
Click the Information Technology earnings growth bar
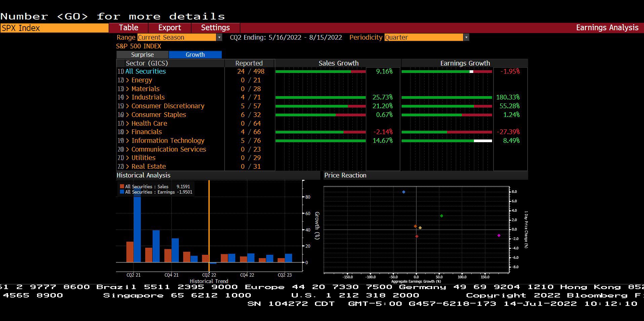tap(447, 141)
